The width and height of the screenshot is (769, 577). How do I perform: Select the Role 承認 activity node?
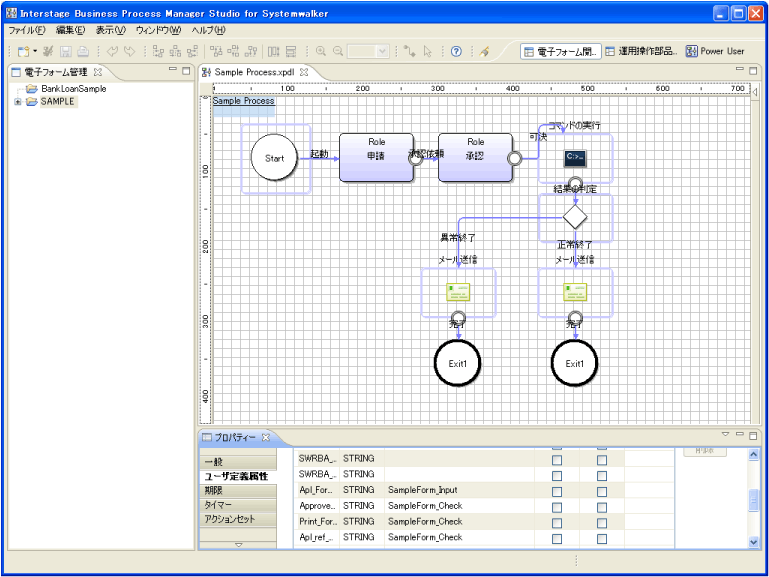tap(475, 157)
